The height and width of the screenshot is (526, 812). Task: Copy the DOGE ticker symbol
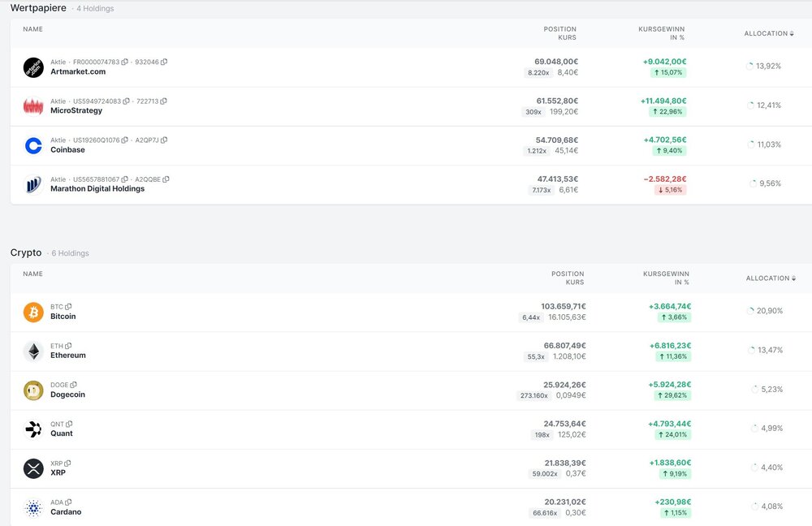[74, 385]
